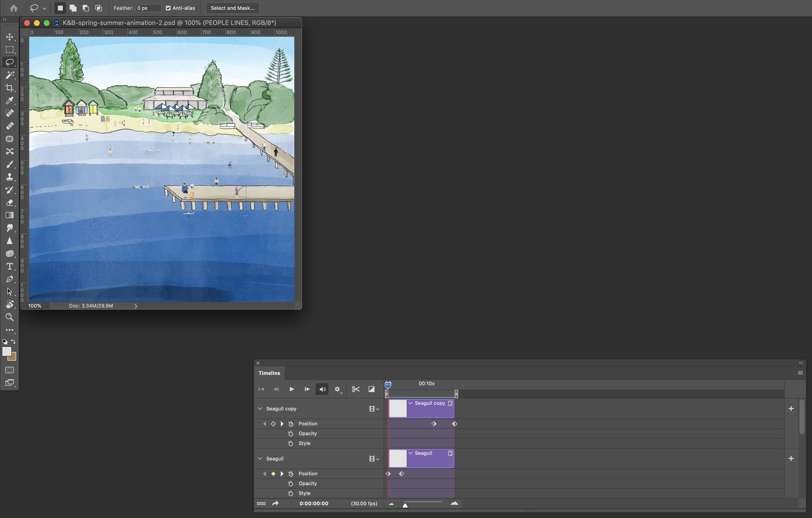Open the timeline settings gear
The width and height of the screenshot is (812, 518).
click(337, 389)
